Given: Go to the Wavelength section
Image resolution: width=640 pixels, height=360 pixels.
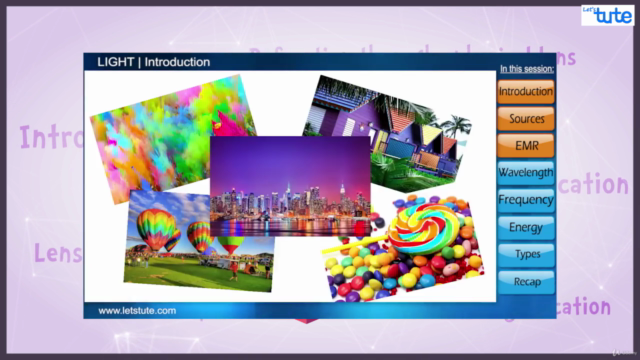Looking at the screenshot, I should coord(526,173).
